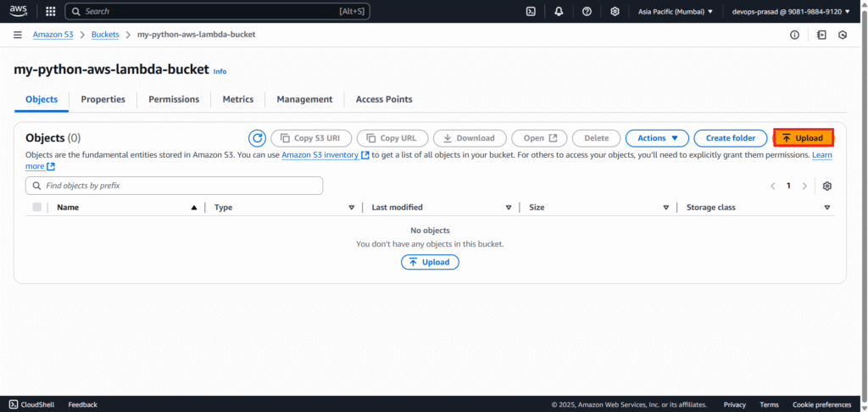Open Cookie preferences in footer
Image resolution: width=868 pixels, height=412 pixels.
click(x=821, y=405)
